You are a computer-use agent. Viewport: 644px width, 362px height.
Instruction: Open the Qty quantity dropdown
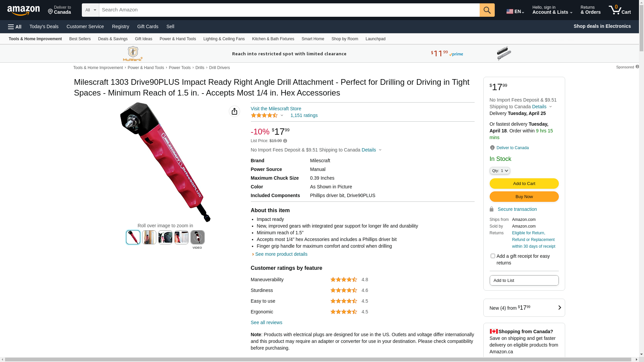[x=500, y=171]
